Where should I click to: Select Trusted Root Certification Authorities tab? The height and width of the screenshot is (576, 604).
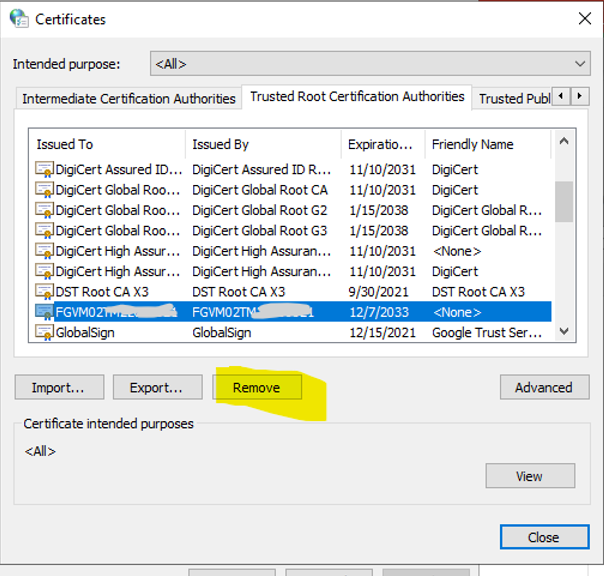point(357,97)
